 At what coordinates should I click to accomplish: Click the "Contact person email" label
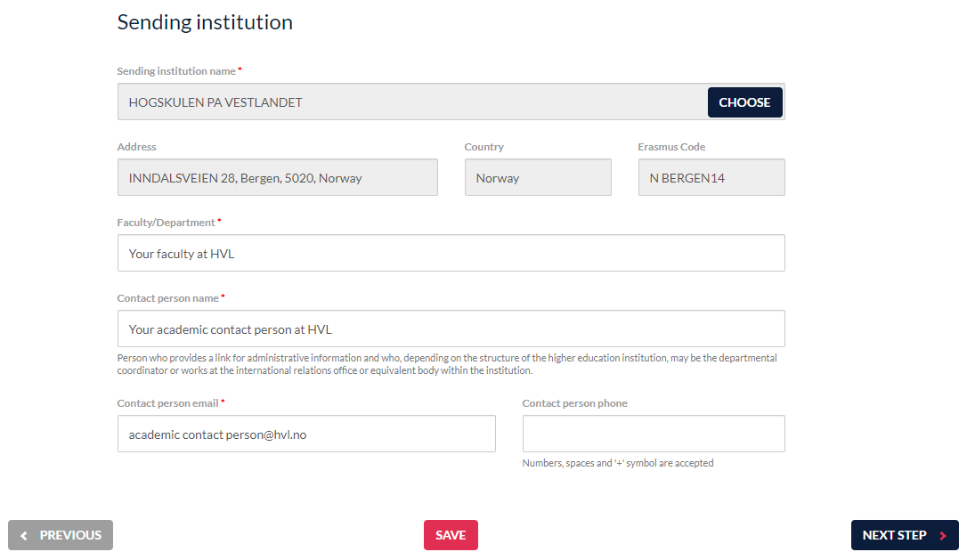[x=167, y=403]
